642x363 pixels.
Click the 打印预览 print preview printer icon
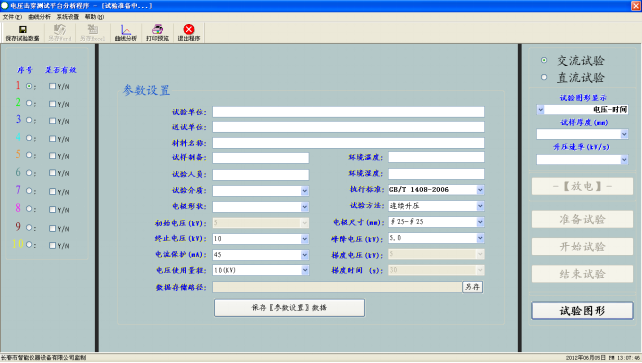[157, 29]
